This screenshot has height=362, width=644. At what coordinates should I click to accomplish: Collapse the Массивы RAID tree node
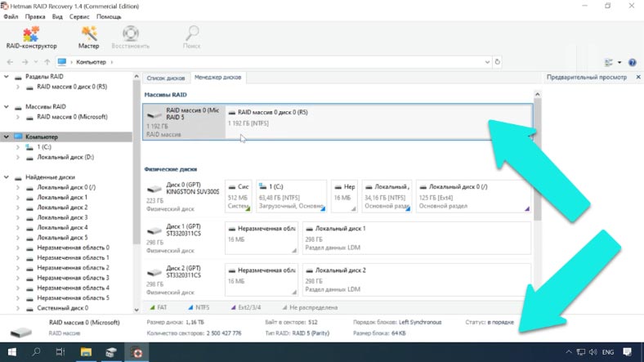[x=7, y=107]
